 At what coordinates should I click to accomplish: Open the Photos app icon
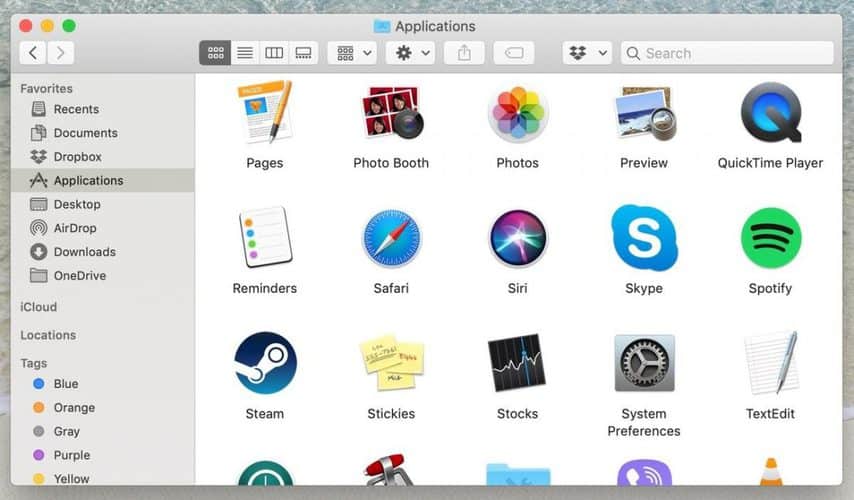tap(517, 113)
